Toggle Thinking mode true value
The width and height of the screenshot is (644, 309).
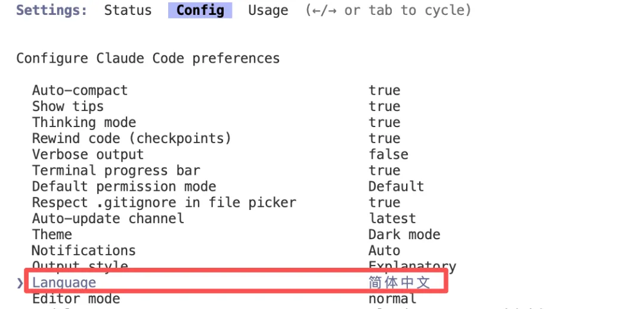click(x=384, y=122)
